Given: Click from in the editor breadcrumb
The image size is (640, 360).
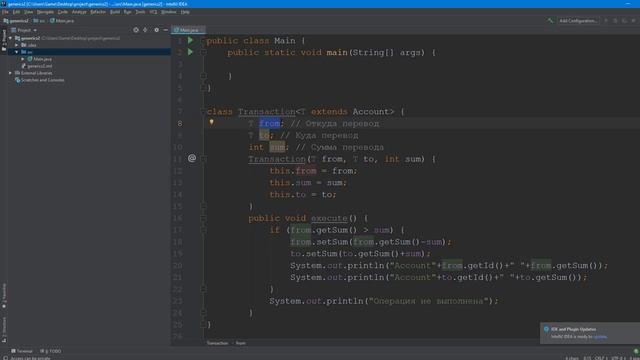Looking at the screenshot, I should coord(240,343).
